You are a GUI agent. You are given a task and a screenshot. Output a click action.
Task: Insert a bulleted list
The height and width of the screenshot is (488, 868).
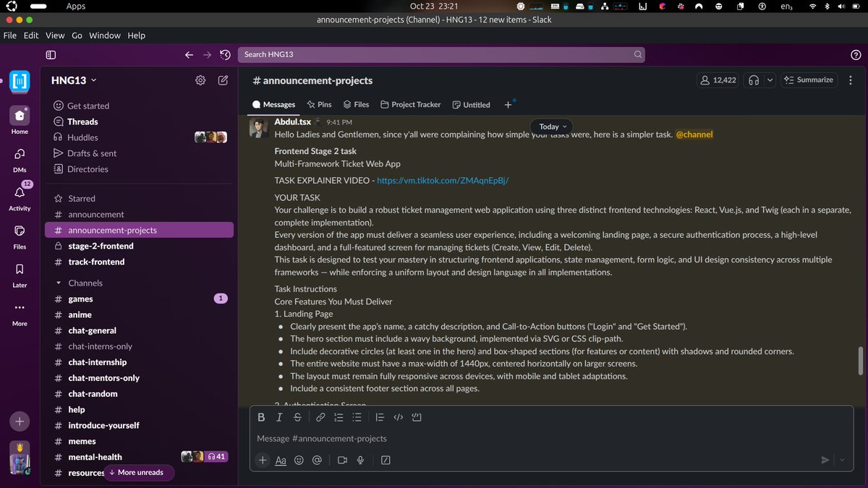[x=357, y=417]
